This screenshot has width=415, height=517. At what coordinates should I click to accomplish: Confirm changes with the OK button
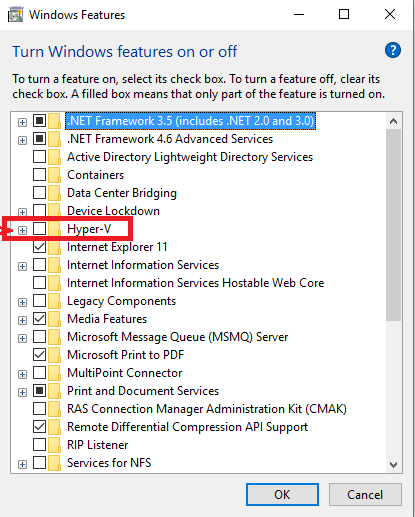pyautogui.click(x=282, y=494)
